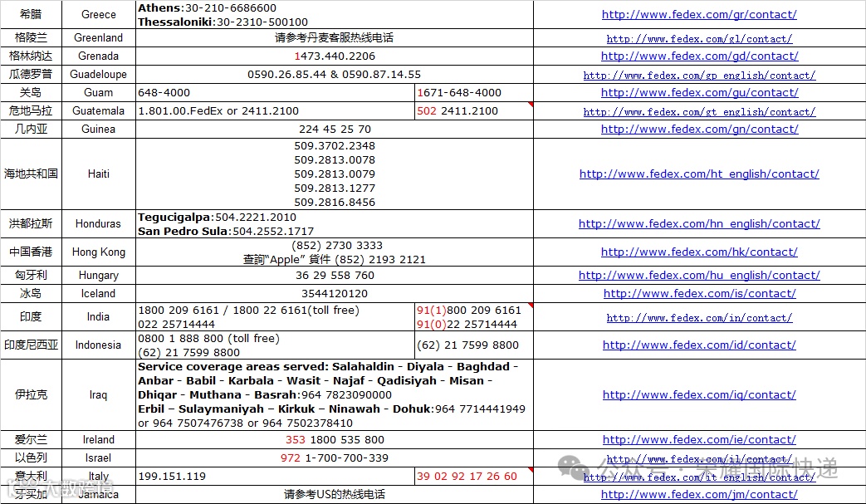This screenshot has width=866, height=504.
Task: Select the Iceland '3544120120' phone cell
Action: point(335,293)
